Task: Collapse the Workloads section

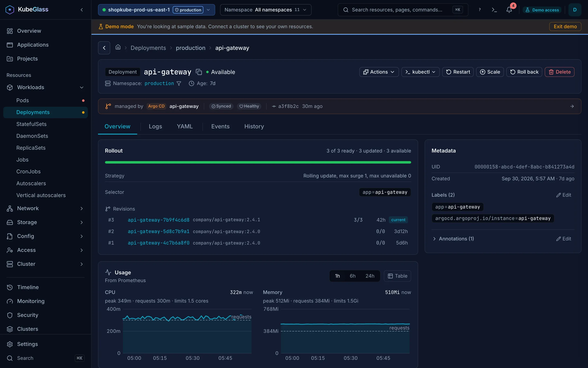Action: tap(46, 87)
